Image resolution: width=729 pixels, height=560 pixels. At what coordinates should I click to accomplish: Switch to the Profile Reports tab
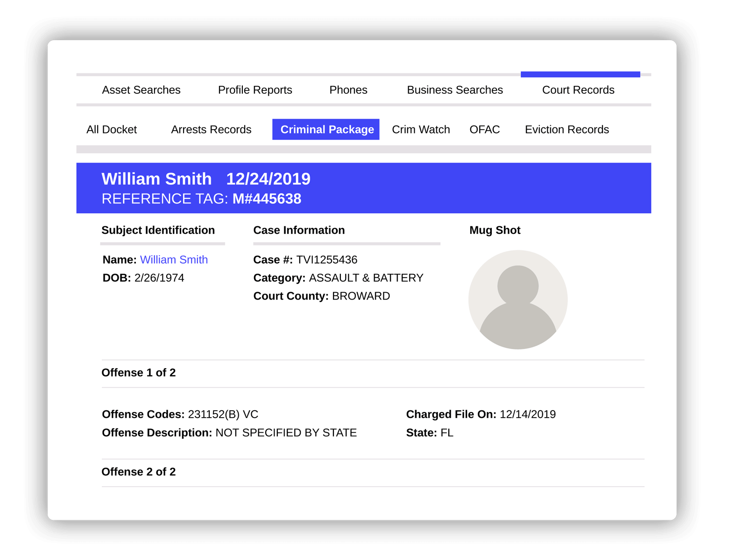pyautogui.click(x=255, y=90)
